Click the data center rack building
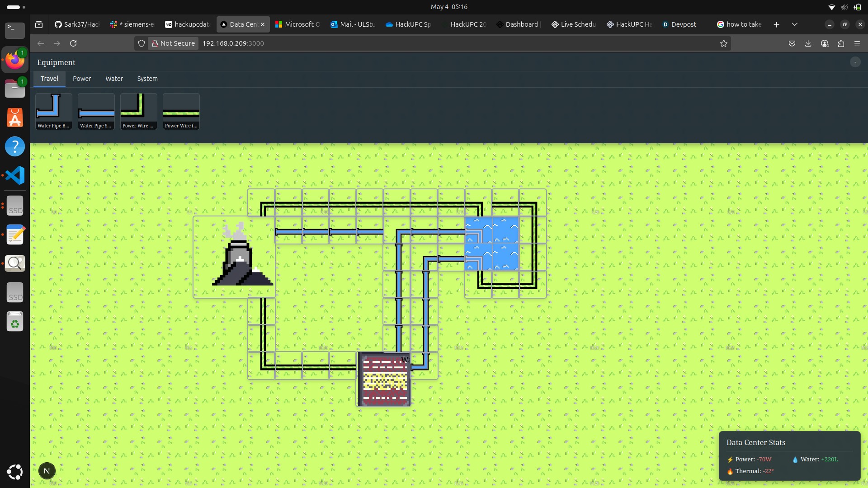This screenshot has height=488, width=868. point(384,380)
